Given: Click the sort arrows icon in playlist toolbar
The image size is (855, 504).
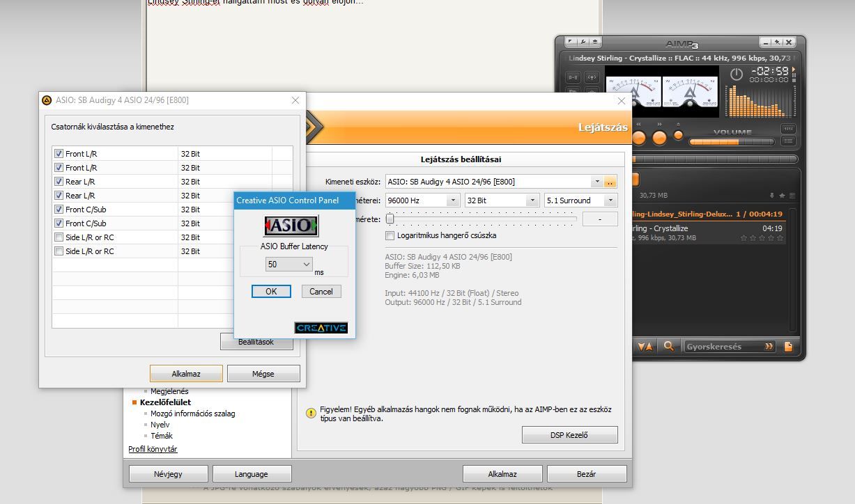Looking at the screenshot, I should coord(645,346).
